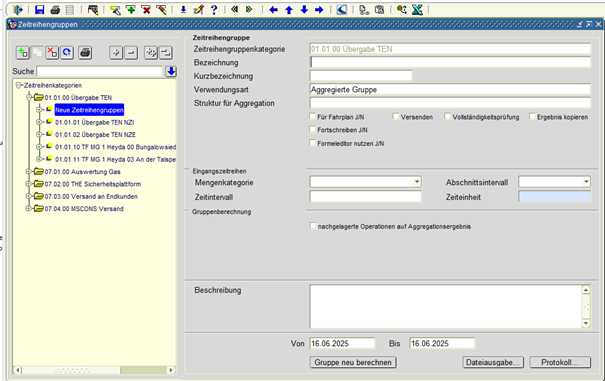Image resolution: width=605 pixels, height=381 pixels.
Task: Click the single plus expand node icon above the tree
Action: [116, 52]
